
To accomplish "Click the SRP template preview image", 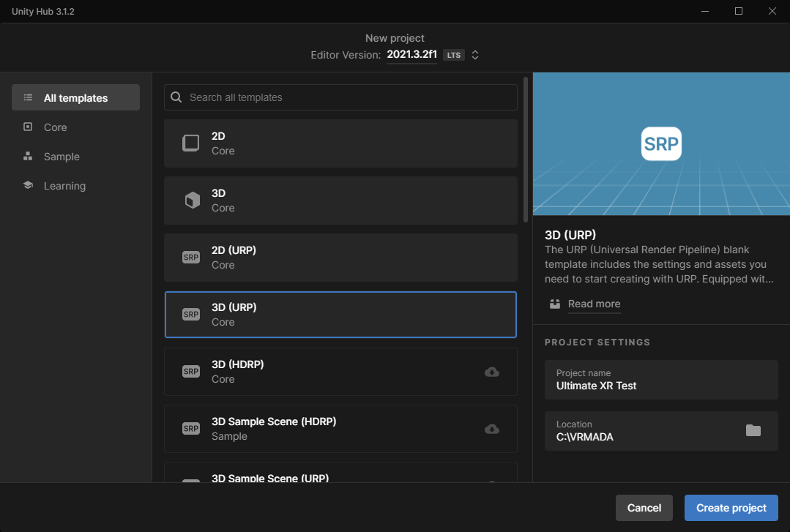I will [x=661, y=143].
